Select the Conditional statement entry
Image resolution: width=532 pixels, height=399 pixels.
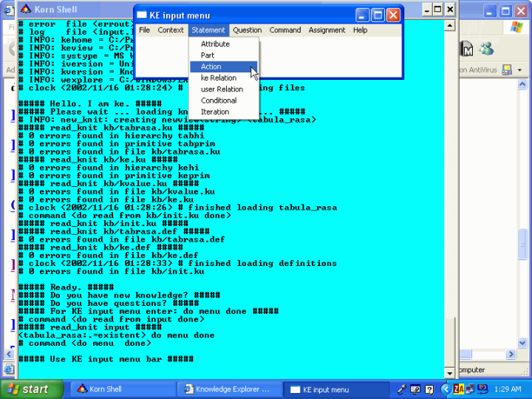219,100
